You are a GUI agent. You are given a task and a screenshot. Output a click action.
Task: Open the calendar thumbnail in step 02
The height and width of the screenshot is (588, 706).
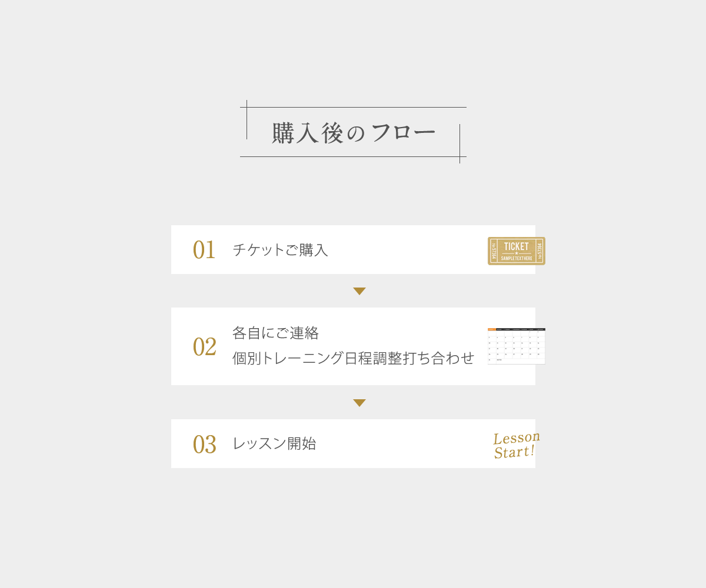click(516, 347)
